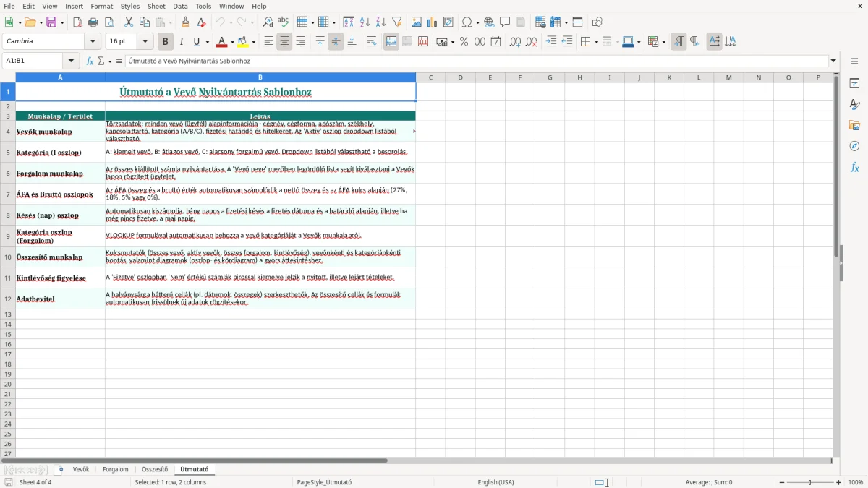The width and height of the screenshot is (868, 488).
Task: Open the Styles menu
Action: click(x=130, y=6)
